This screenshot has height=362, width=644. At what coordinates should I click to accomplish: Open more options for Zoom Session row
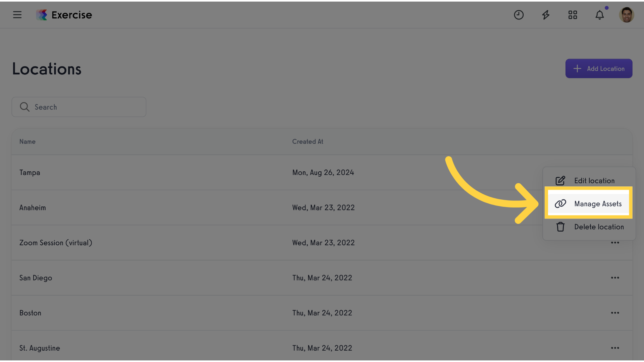[615, 243]
